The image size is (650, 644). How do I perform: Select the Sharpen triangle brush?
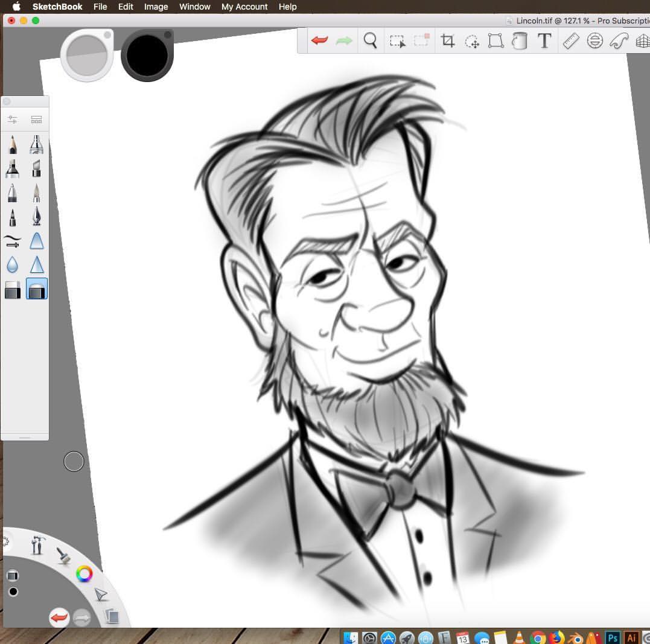pyautogui.click(x=36, y=264)
